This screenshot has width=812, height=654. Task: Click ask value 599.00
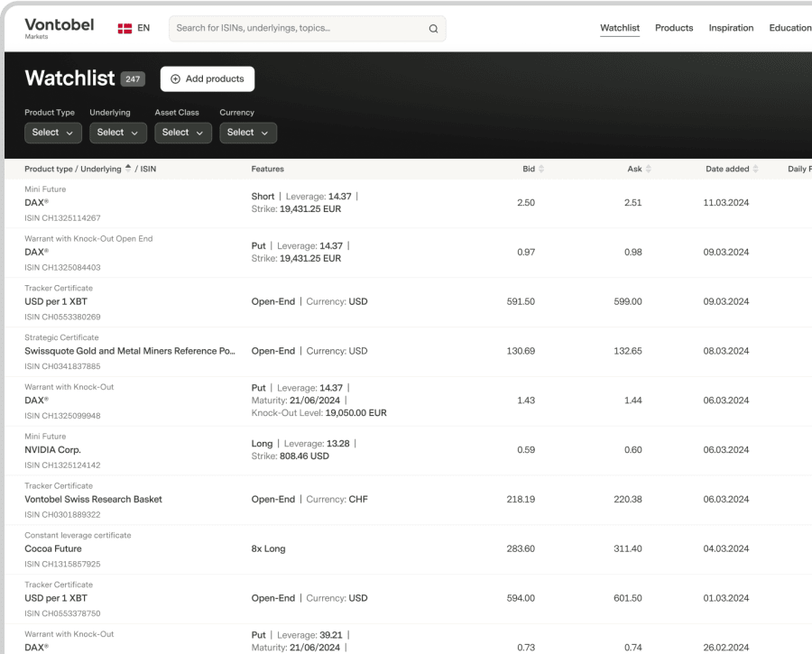(x=628, y=301)
